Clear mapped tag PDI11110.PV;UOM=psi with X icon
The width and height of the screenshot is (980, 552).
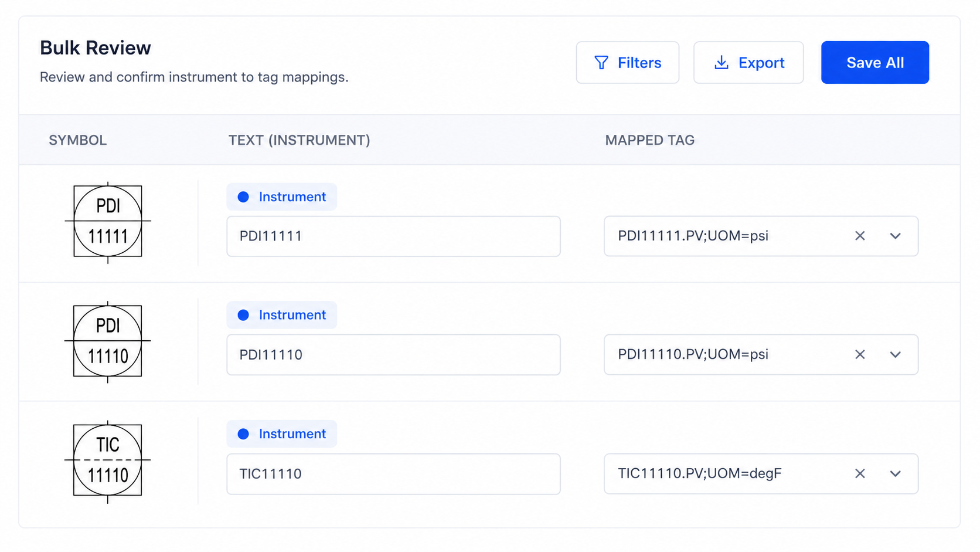(x=860, y=354)
